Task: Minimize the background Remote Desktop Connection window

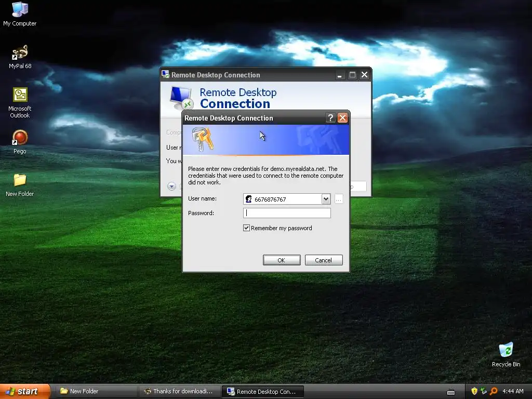Action: [x=339, y=75]
